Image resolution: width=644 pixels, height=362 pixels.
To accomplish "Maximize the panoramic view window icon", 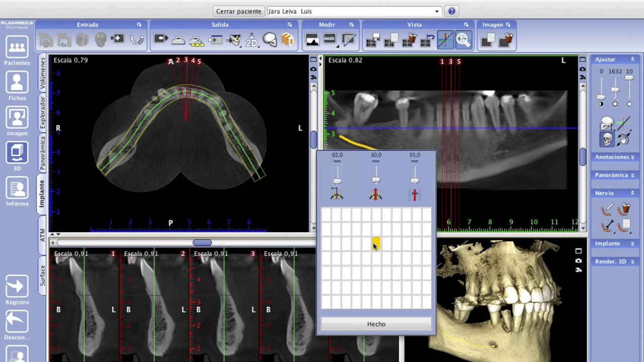I will tap(582, 59).
